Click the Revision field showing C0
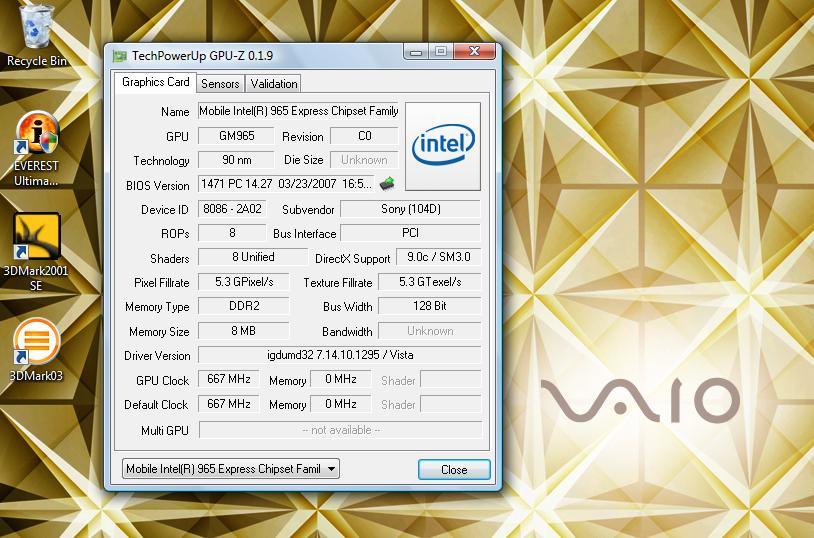 pyautogui.click(x=364, y=136)
